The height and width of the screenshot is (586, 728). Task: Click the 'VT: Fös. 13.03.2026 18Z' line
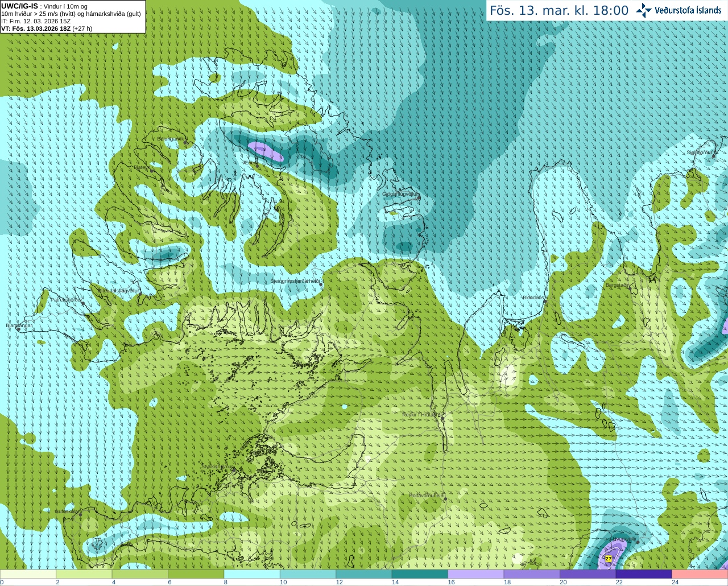(x=47, y=28)
